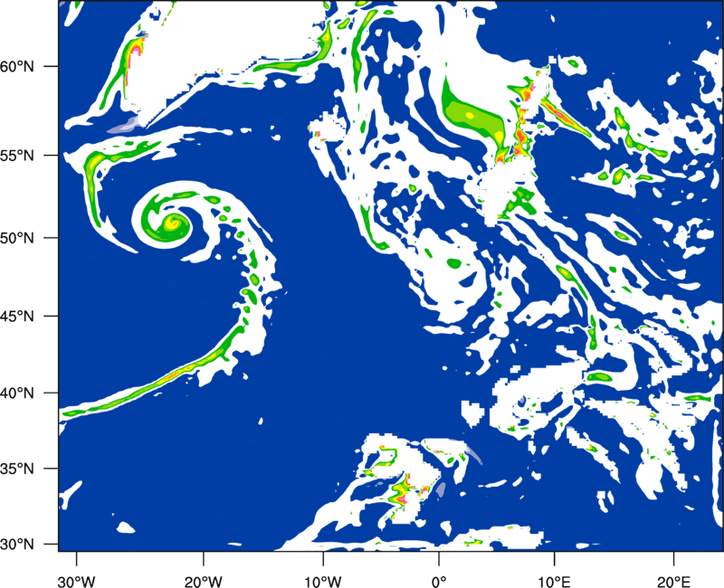Click the 20°E longitude label
The image size is (724, 588).
673,582
